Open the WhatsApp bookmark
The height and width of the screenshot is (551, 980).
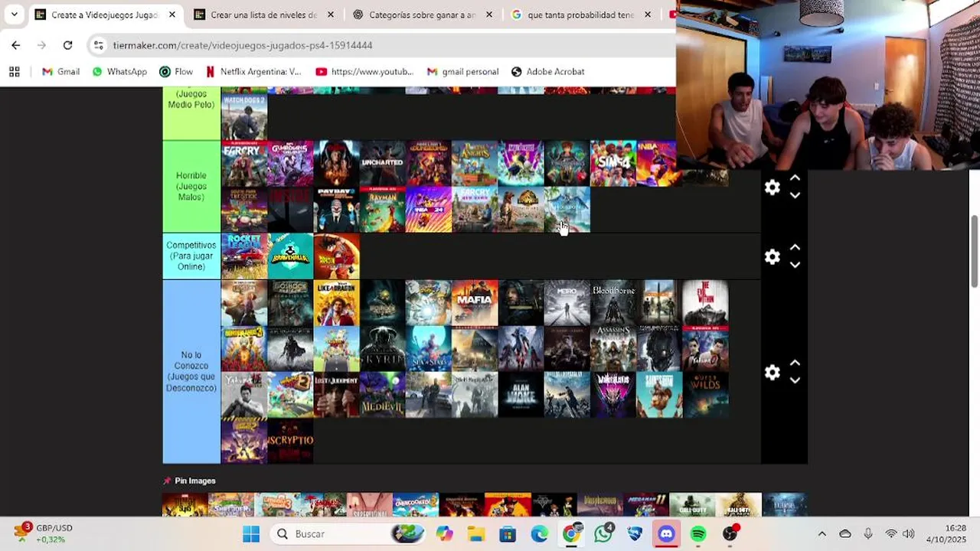tap(119, 71)
